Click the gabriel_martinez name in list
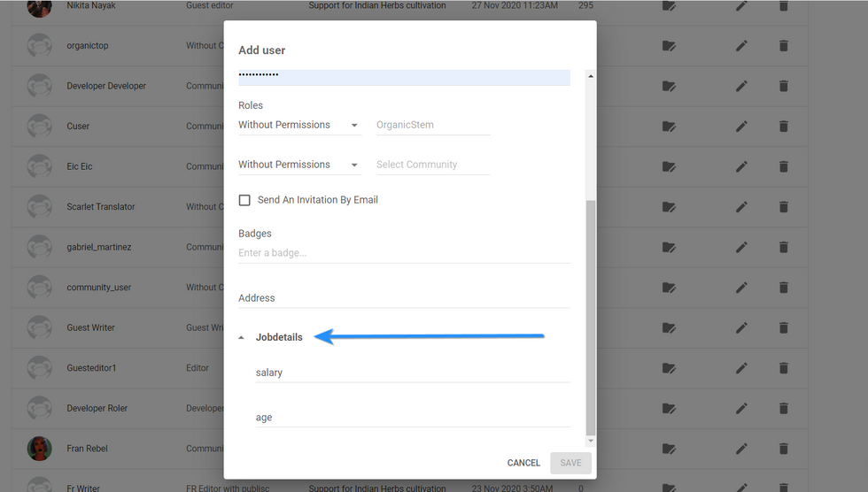 (x=99, y=247)
